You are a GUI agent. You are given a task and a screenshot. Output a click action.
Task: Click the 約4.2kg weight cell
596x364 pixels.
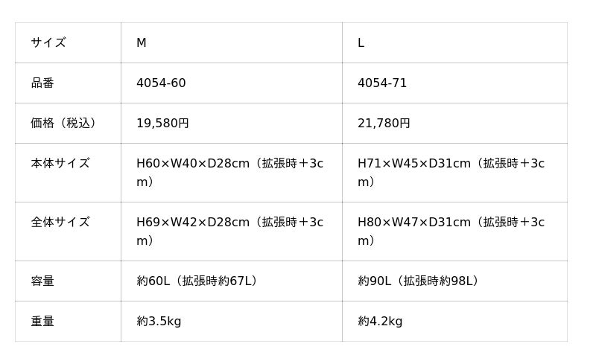pyautogui.click(x=380, y=322)
